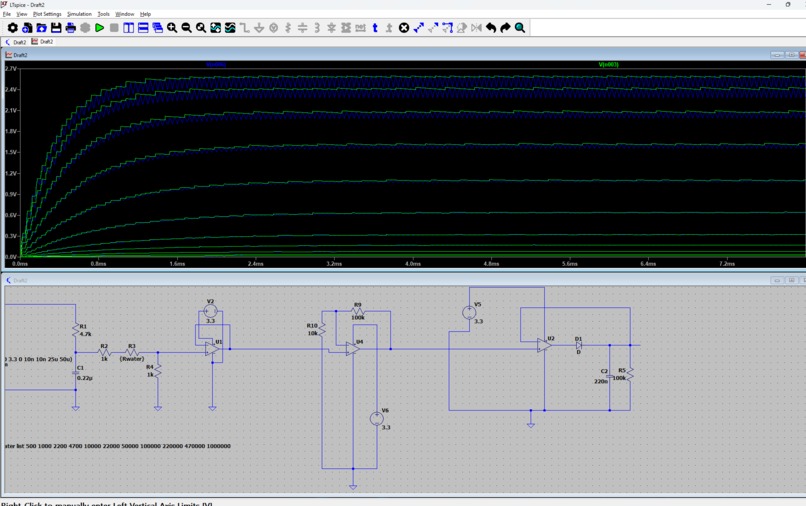Screen dimensions: 806x506
Task: Open the Plot Settings menu
Action: [47, 14]
